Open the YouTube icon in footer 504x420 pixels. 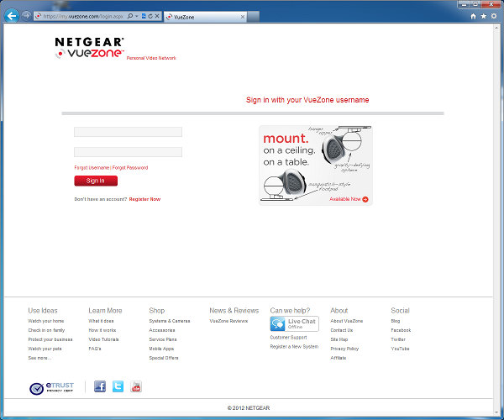tap(136, 386)
